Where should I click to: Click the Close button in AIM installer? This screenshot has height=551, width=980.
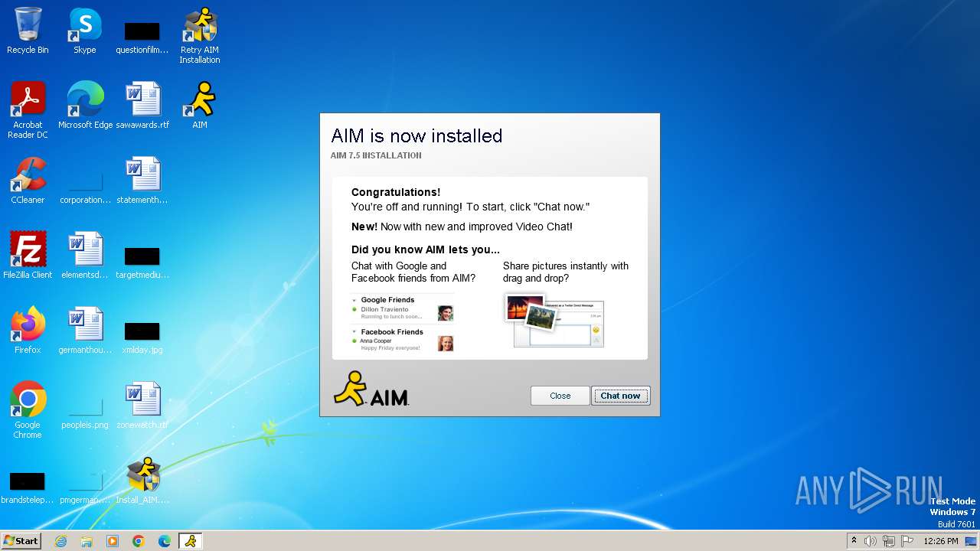point(560,396)
